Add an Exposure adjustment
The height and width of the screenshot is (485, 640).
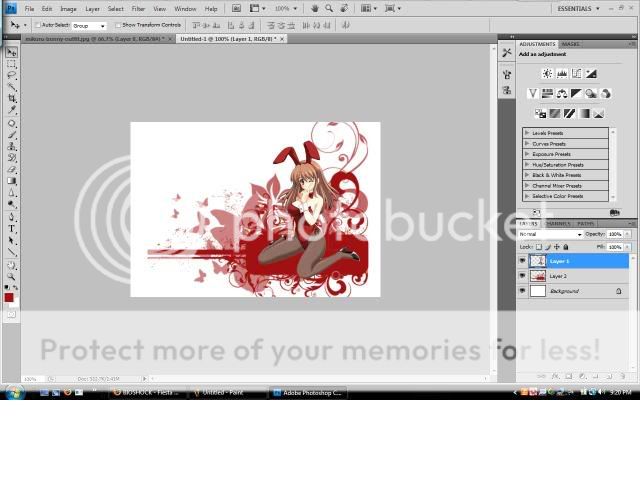click(x=591, y=73)
